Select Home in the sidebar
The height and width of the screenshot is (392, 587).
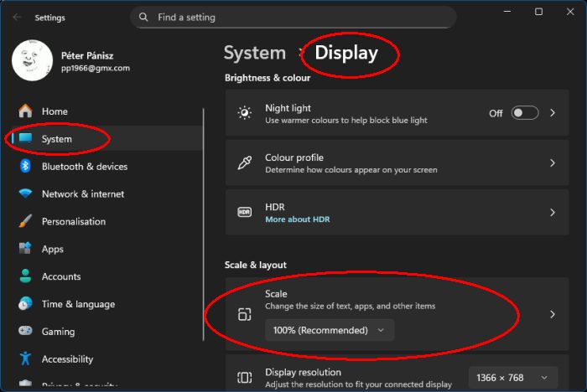[55, 111]
